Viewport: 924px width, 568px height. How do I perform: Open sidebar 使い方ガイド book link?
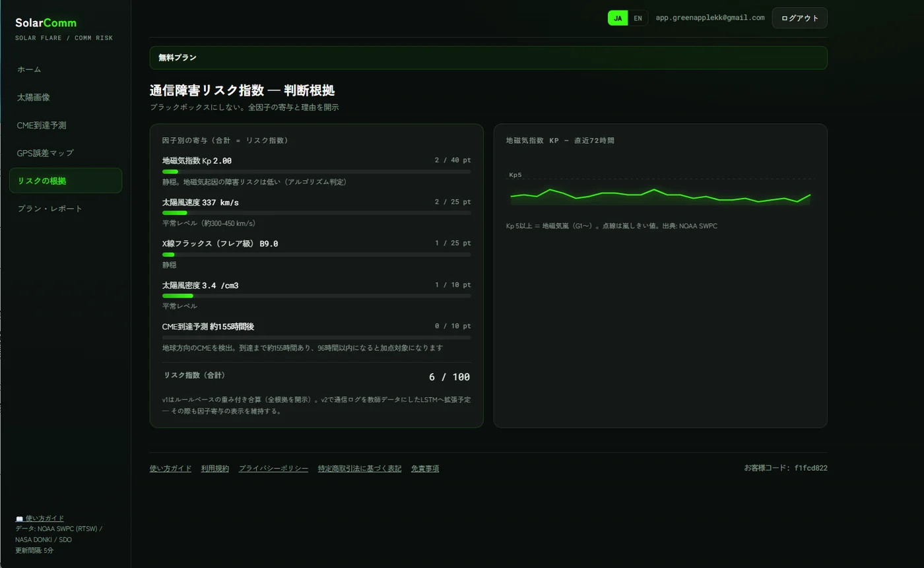click(x=40, y=519)
